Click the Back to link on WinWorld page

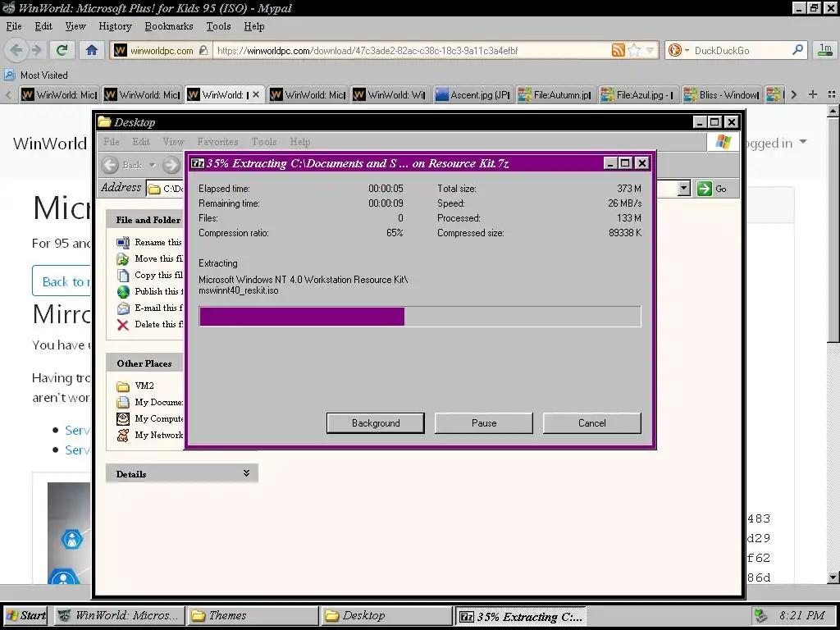[x=61, y=282]
